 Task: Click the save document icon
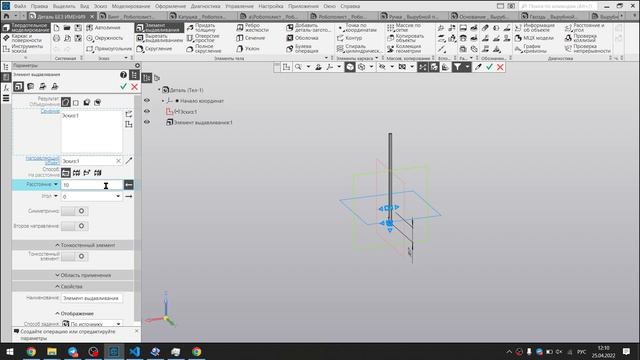click(x=78, y=28)
